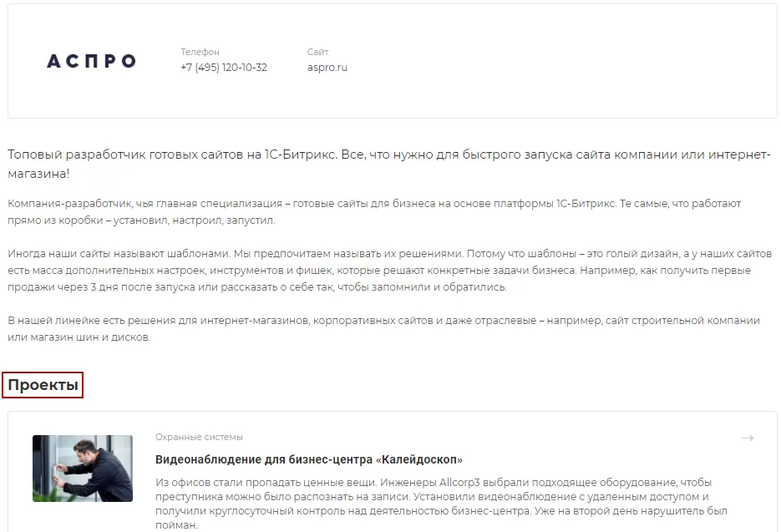Open the video surveillance project thumbnail
This screenshot has width=781, height=532.
click(x=83, y=469)
